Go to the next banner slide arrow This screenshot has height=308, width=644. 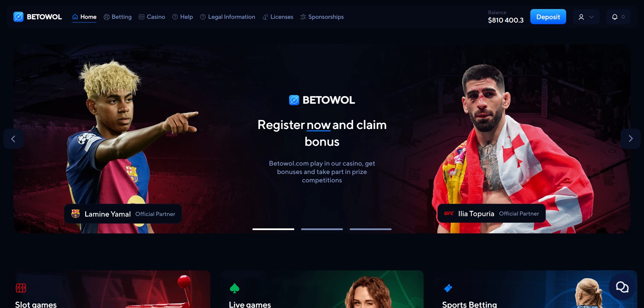(631, 139)
